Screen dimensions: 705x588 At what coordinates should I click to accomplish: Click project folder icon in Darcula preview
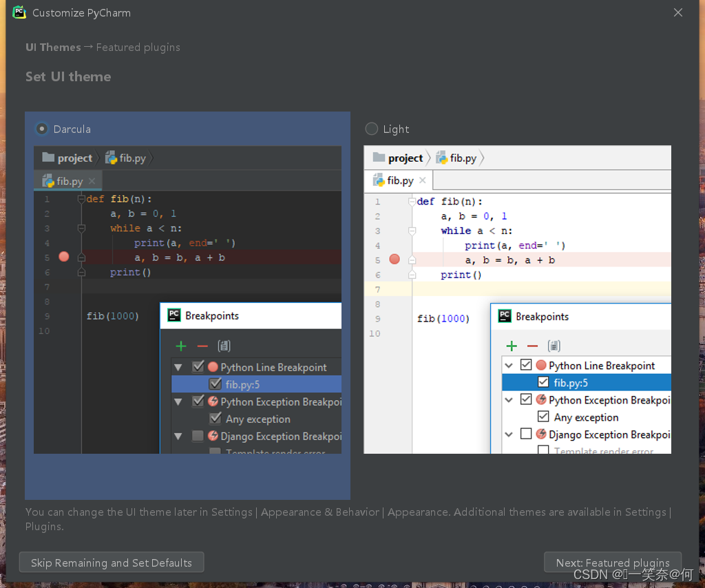48,158
